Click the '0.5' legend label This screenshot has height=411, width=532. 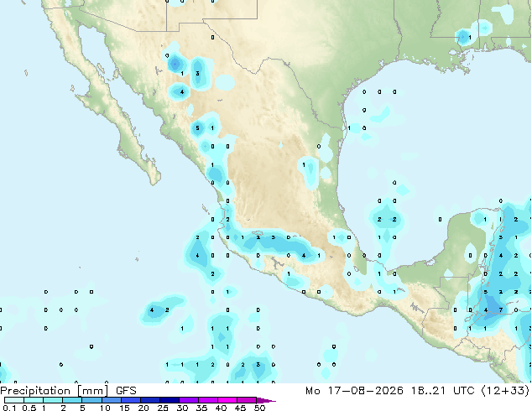[29, 408]
